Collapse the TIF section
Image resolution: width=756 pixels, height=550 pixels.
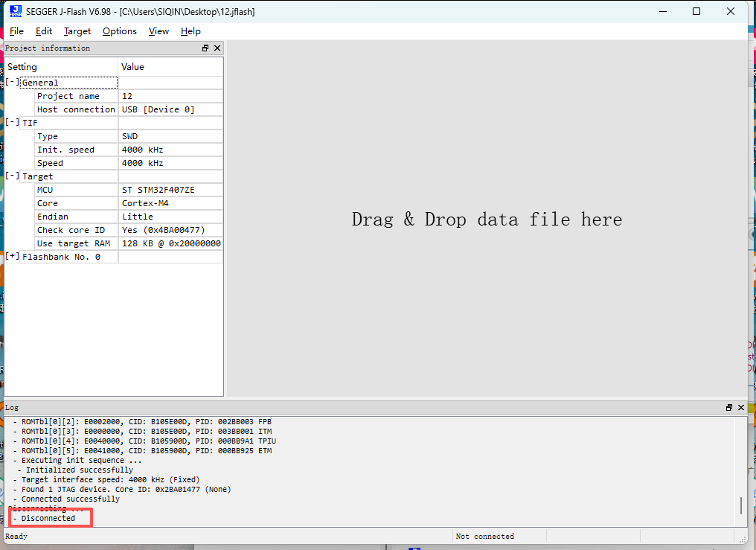coord(13,123)
